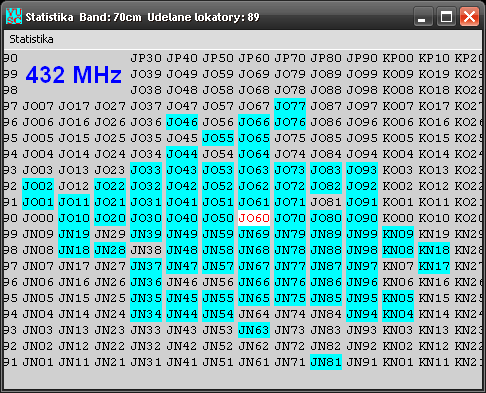Select locator cell JN81

coord(326,362)
